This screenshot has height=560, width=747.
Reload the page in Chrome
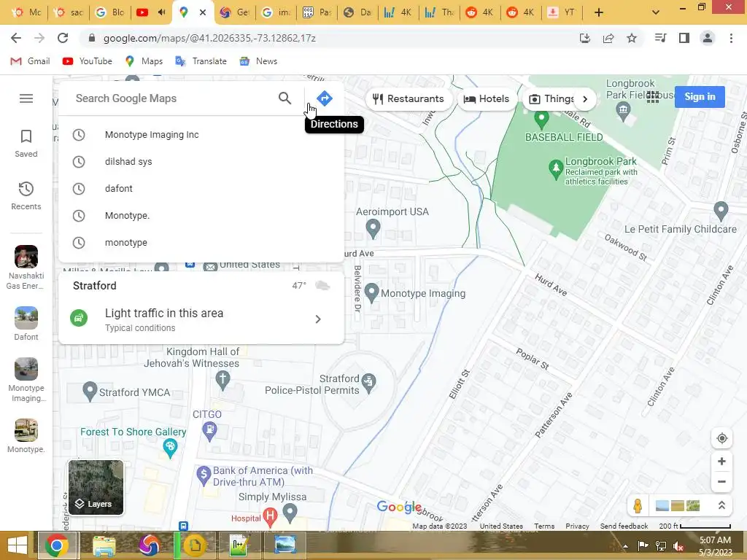[x=63, y=38]
